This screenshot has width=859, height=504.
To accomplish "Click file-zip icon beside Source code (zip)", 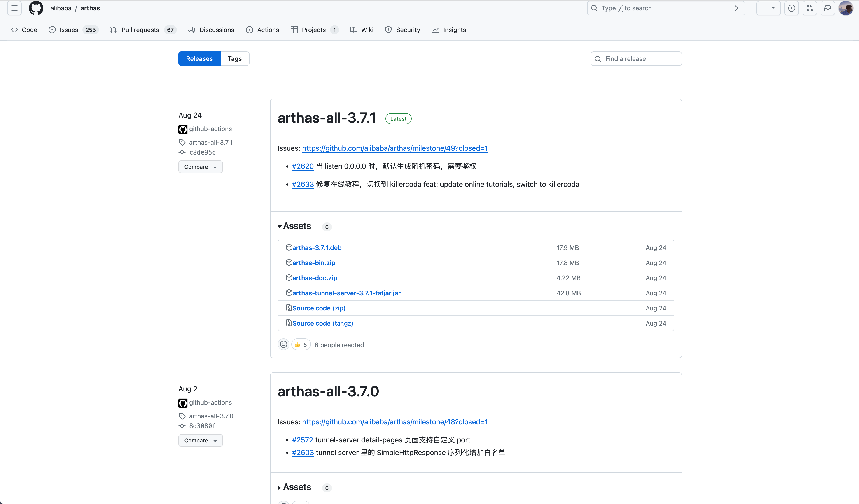I will tap(289, 308).
